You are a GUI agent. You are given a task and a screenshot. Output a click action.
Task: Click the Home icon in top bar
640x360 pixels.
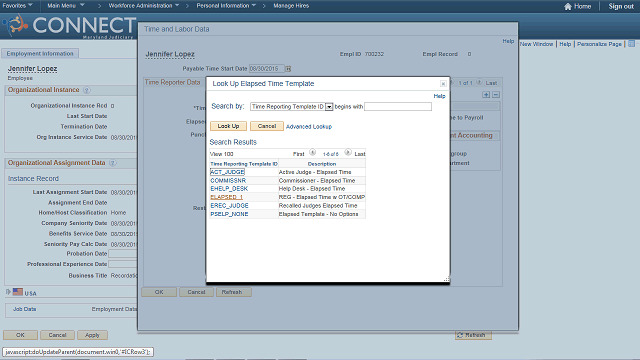(568, 6)
